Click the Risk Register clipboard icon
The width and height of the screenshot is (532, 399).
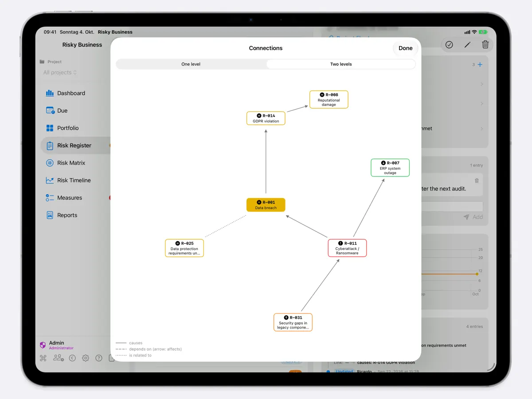pyautogui.click(x=50, y=145)
